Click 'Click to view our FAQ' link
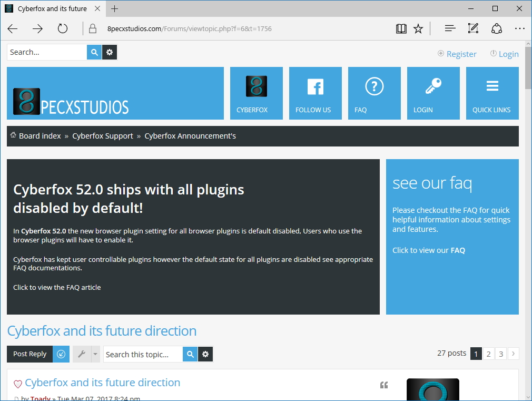This screenshot has width=532, height=401. [x=429, y=250]
